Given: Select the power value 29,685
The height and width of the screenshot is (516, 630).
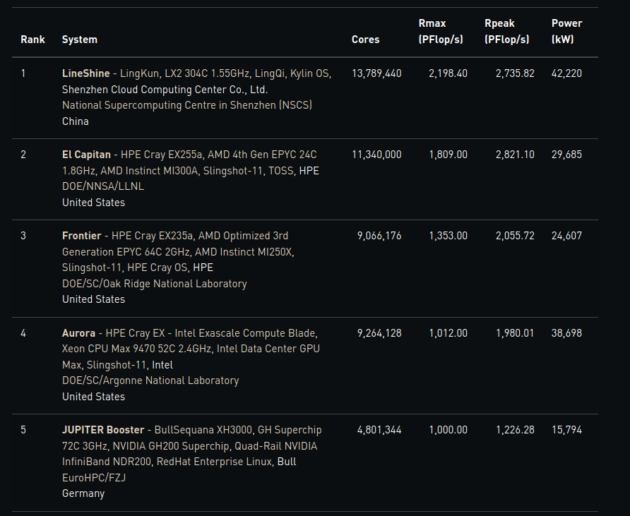Looking at the screenshot, I should (567, 155).
